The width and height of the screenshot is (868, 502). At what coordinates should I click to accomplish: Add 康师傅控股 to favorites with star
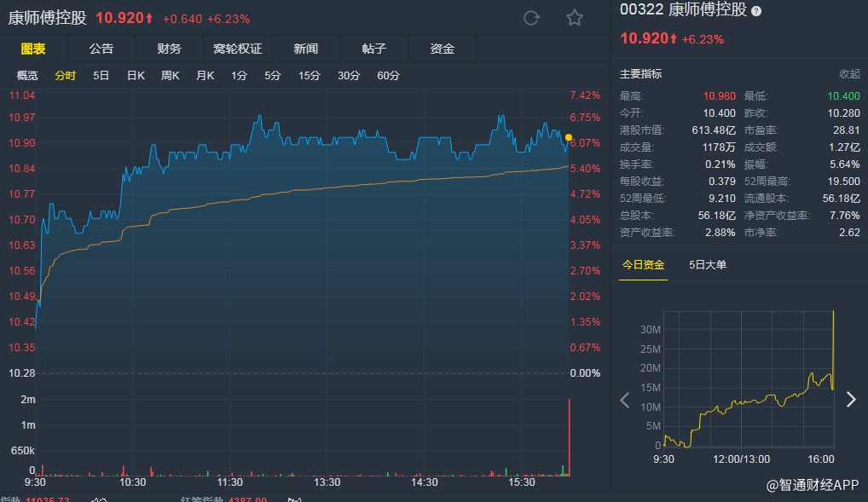click(x=575, y=18)
